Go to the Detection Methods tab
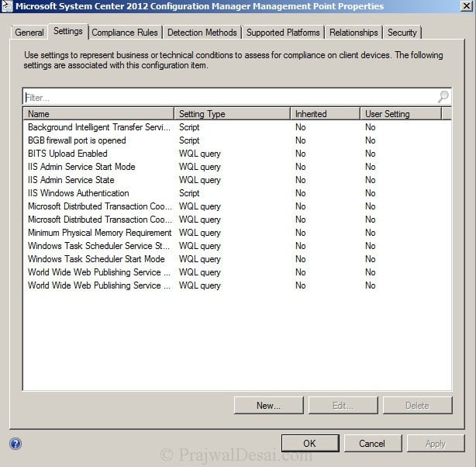Screen dimensions: 476x467 (x=202, y=33)
